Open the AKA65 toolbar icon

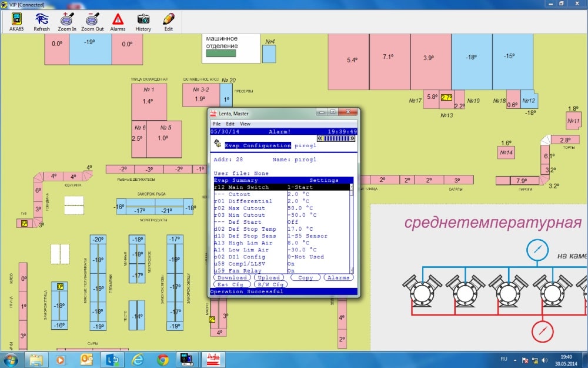tap(16, 22)
